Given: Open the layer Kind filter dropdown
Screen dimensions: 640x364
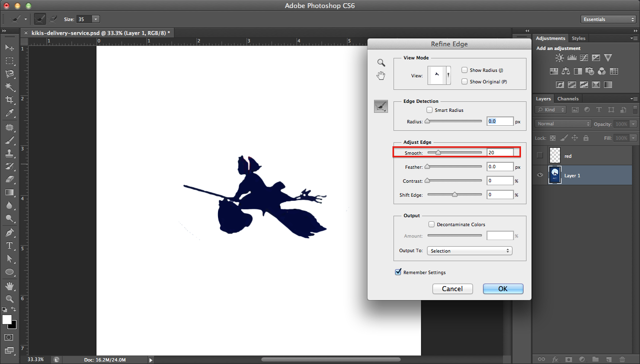Looking at the screenshot, I should pos(550,109).
